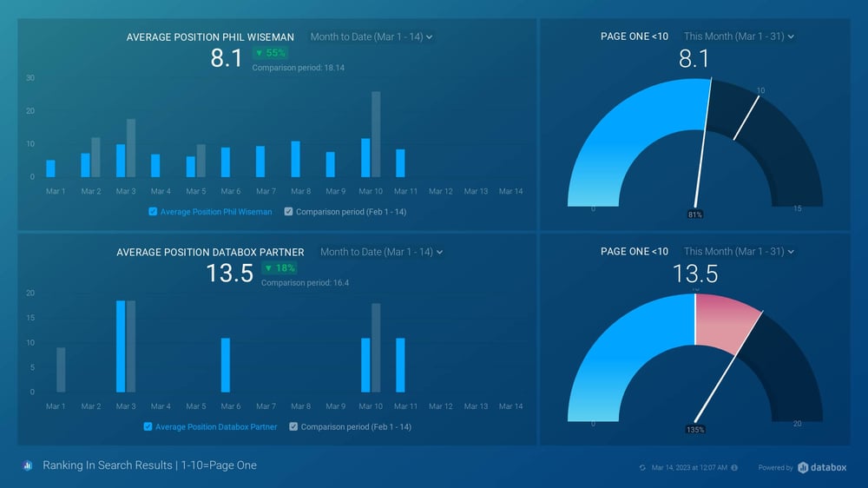Toggle Average Position Phil Wiseman checkbox

[153, 212]
